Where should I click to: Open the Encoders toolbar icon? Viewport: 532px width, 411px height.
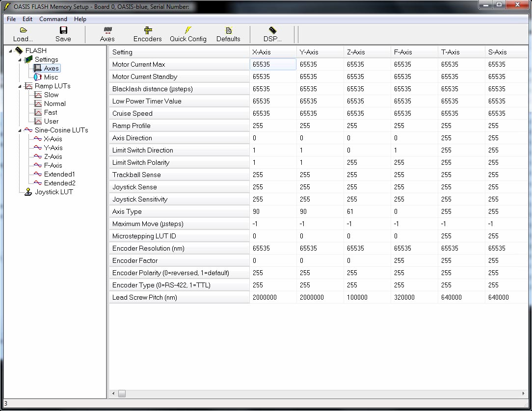[148, 30]
